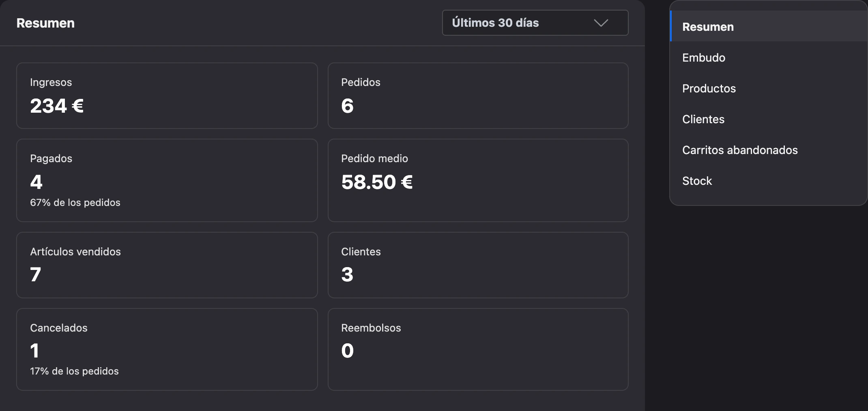This screenshot has width=868, height=411.
Task: Click the Últimos 30 días label text
Action: tap(495, 23)
